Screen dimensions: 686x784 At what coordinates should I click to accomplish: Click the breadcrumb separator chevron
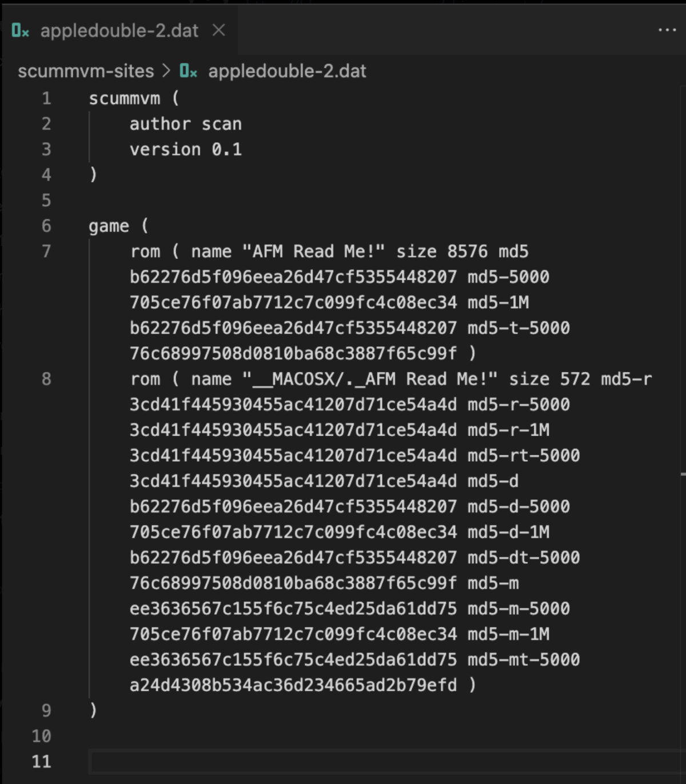(166, 71)
